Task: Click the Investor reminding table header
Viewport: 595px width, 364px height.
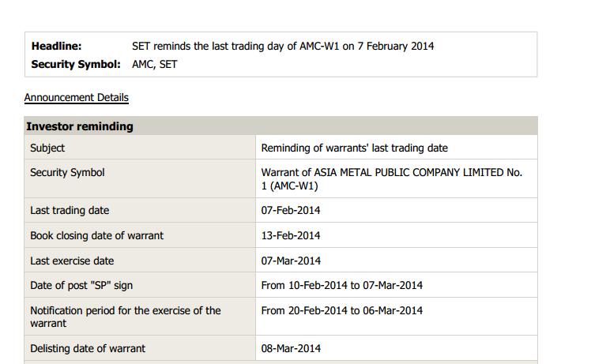Action: click(x=281, y=126)
